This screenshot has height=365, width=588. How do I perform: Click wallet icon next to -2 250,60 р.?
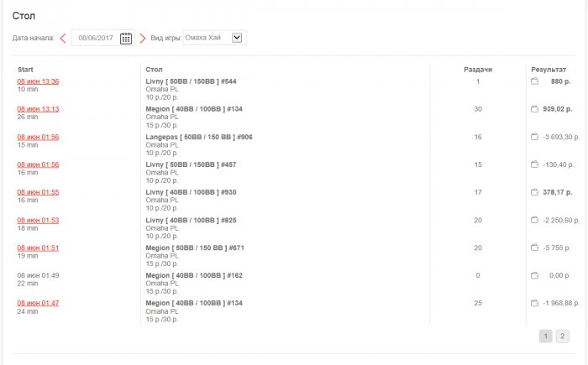point(534,220)
